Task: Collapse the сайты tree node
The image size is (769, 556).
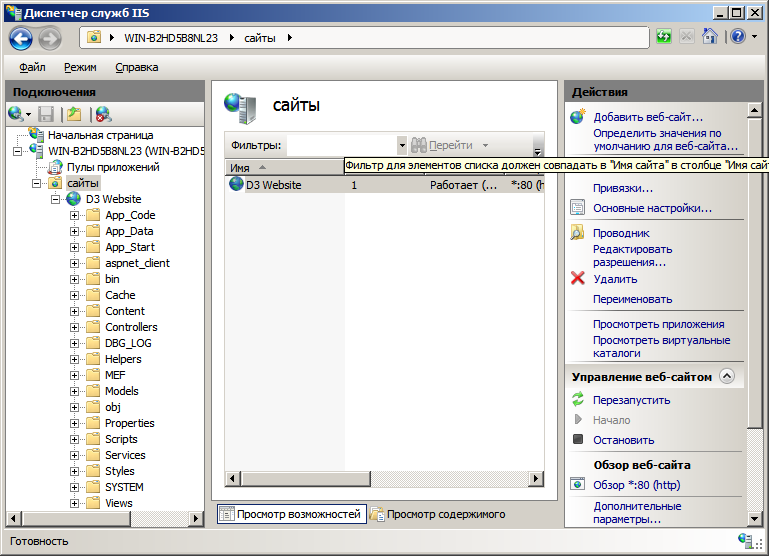Action: [x=36, y=183]
